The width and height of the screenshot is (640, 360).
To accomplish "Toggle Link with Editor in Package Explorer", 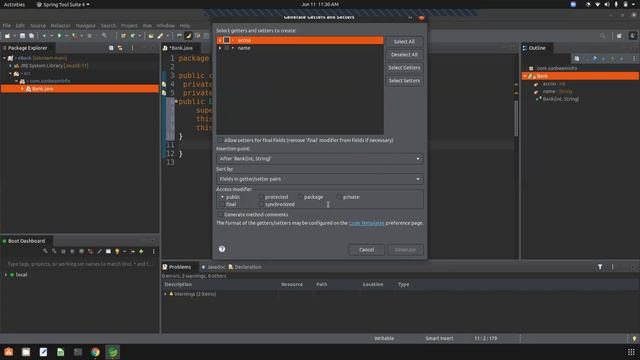I will 120,48.
